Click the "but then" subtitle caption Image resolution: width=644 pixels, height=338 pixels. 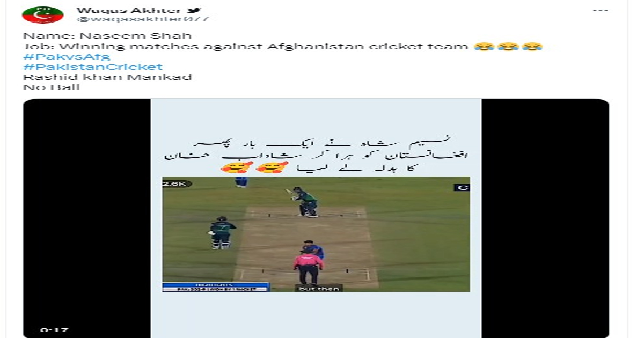click(x=319, y=288)
